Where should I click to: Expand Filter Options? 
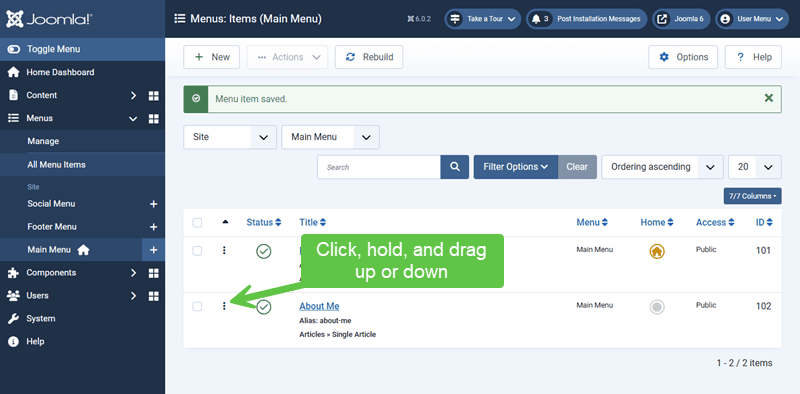point(516,167)
